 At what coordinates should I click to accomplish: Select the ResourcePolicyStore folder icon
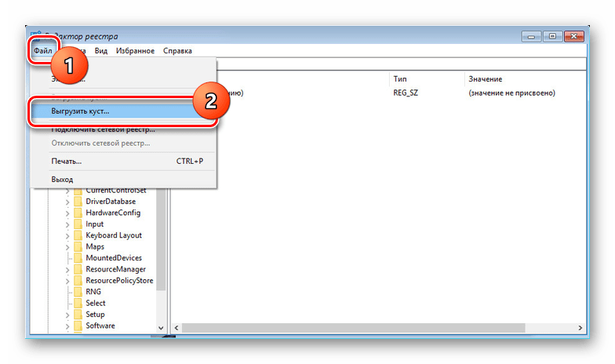[x=78, y=281]
